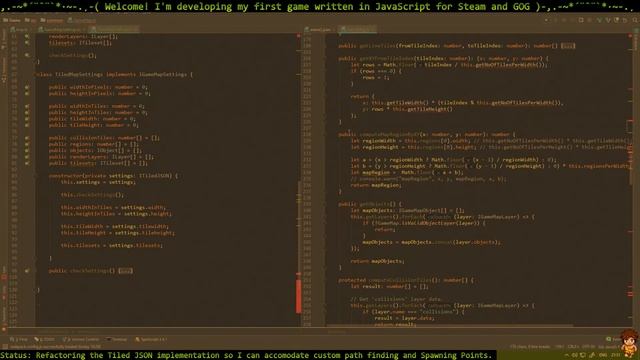
Task: Open the TODO tool window
Action: pyautogui.click(x=45, y=339)
